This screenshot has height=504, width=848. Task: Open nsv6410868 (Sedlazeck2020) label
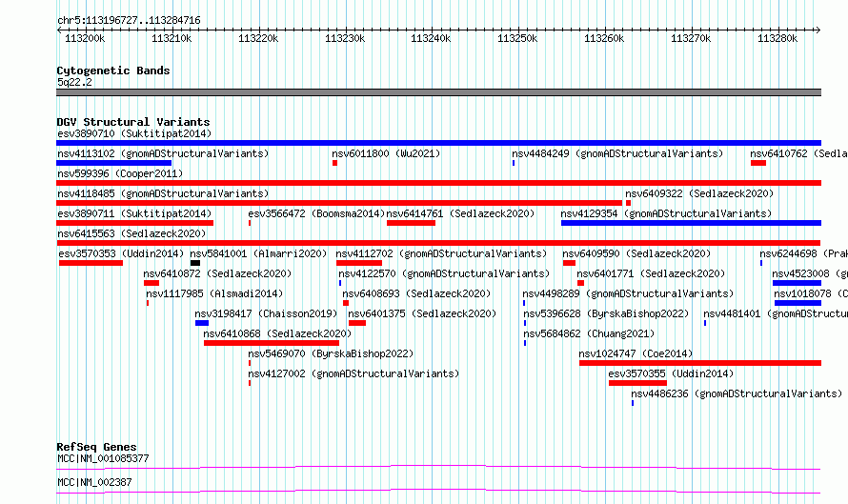[x=277, y=333]
